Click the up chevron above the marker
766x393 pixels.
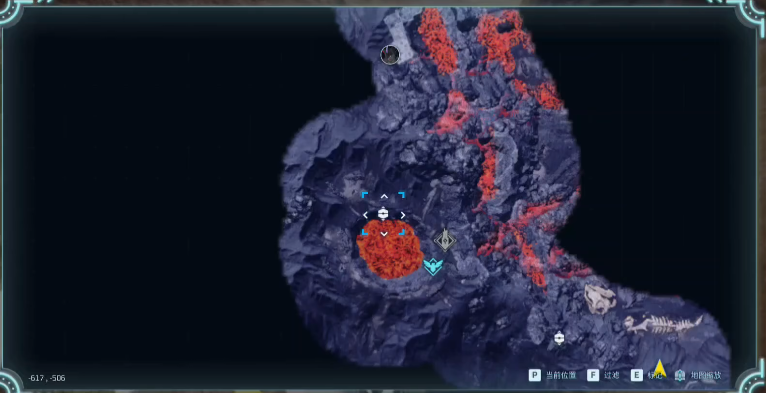384,196
